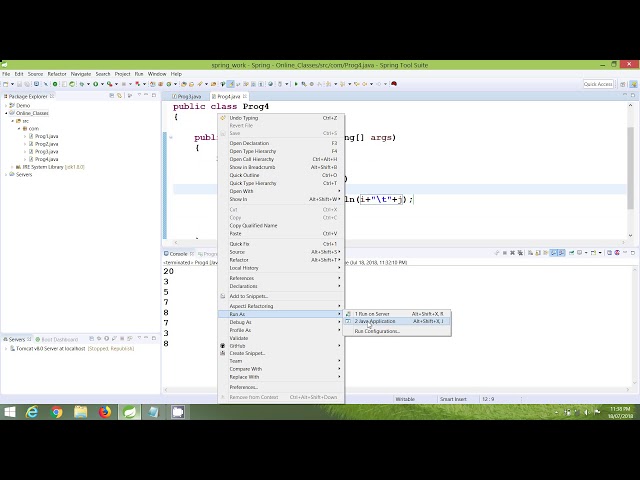The image size is (640, 480).
Task: Switch to the Boot Dashboard tab
Action: [x=57, y=339]
